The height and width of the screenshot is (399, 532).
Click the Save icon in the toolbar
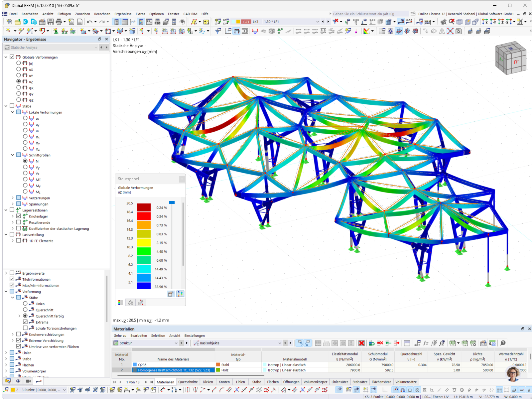(50, 22)
